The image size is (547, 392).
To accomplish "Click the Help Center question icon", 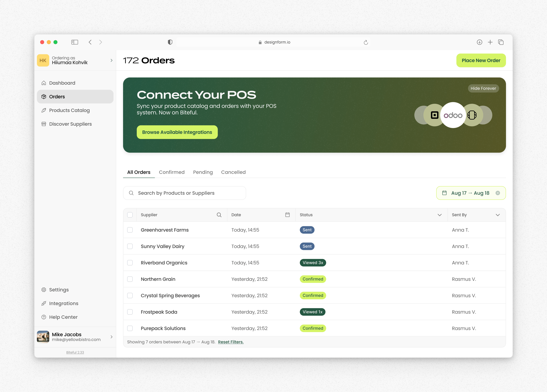I will (44, 317).
